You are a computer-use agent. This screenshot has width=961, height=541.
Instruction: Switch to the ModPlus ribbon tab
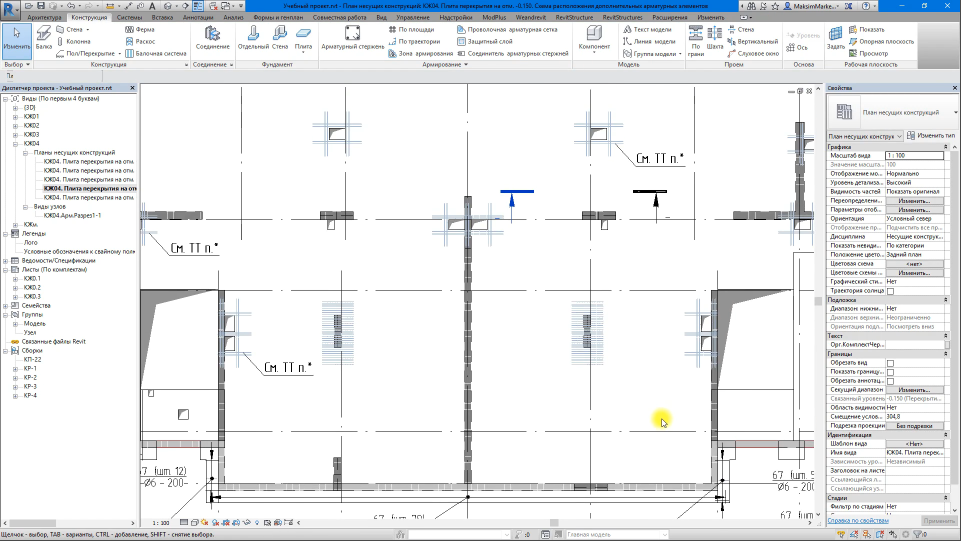(x=494, y=18)
